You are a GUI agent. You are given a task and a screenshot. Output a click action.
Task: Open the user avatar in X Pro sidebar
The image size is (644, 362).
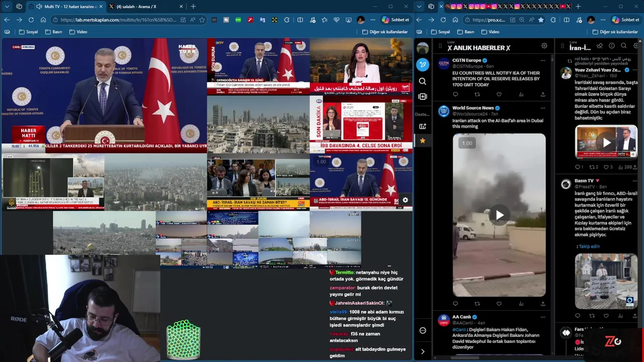pos(423,48)
